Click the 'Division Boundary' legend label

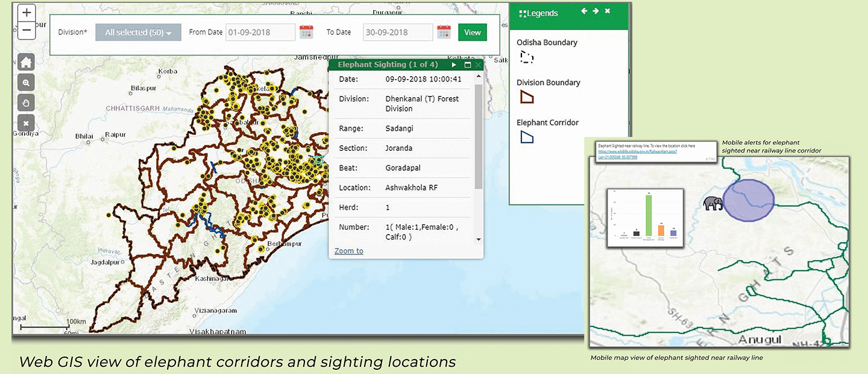coord(549,83)
